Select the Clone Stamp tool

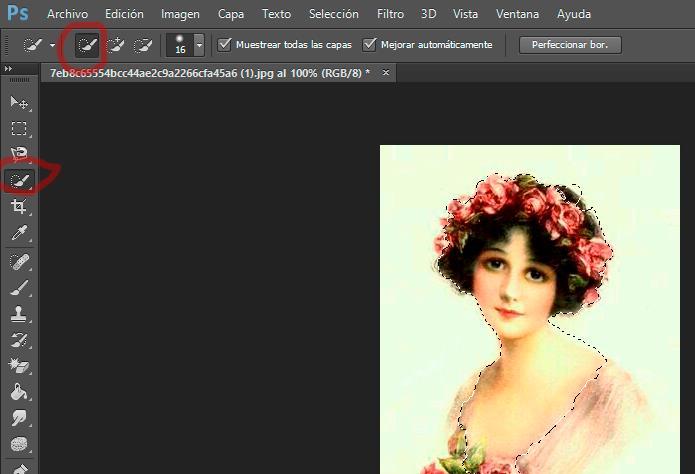click(x=19, y=314)
